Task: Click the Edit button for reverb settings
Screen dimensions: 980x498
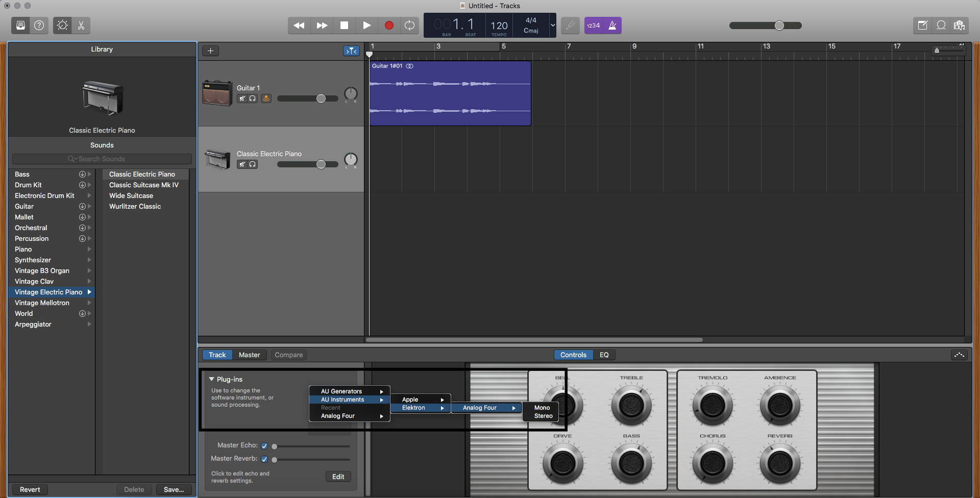Action: (338, 477)
